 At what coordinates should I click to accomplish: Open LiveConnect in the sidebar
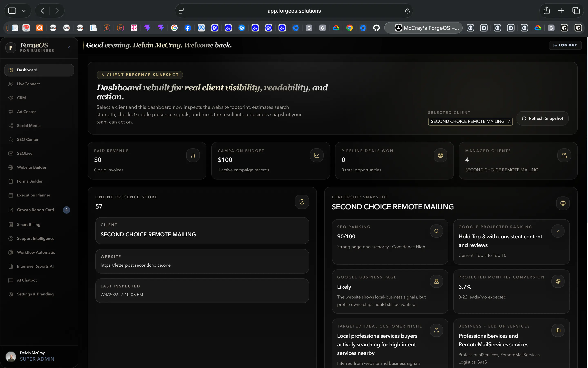[x=39, y=84]
